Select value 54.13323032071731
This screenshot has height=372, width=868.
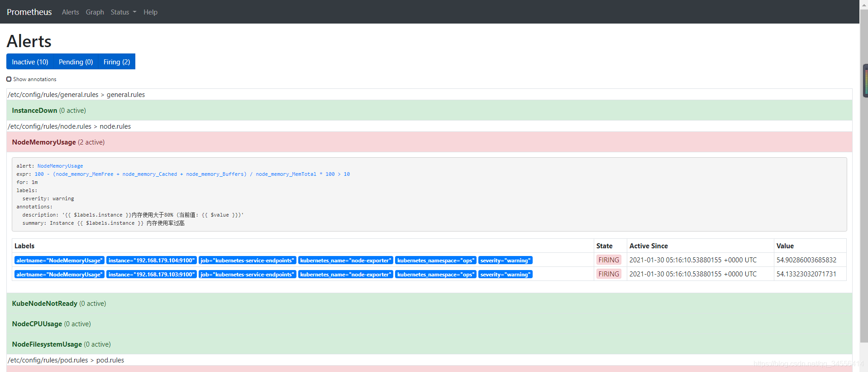coord(806,274)
